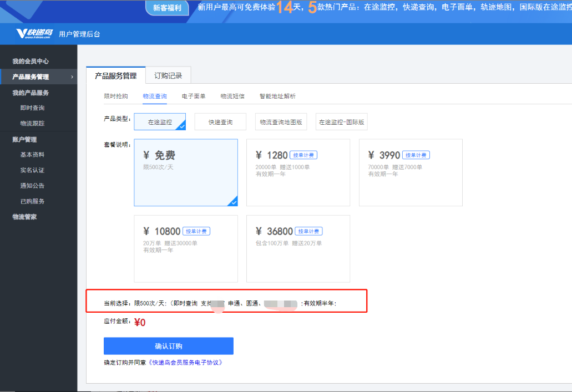This screenshot has height=392, width=572.
Task: Go to 物流跟踪 in sidebar
Action: click(x=32, y=123)
